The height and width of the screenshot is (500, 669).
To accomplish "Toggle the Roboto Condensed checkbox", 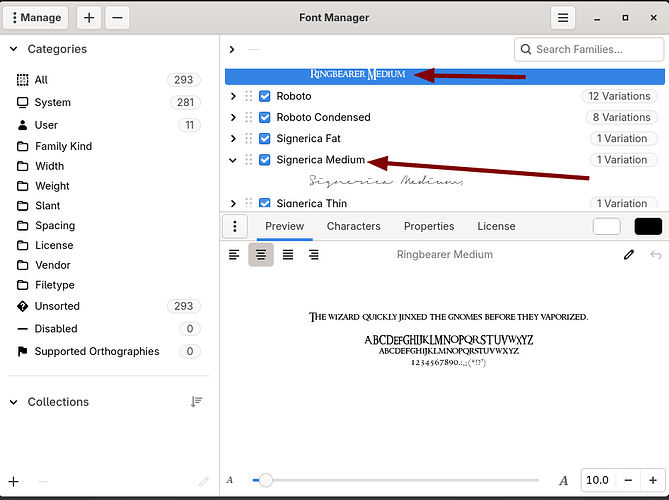I will tap(265, 117).
